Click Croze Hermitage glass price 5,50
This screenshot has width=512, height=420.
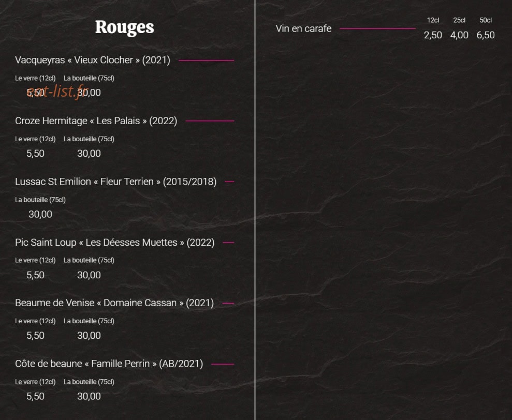[35, 154]
